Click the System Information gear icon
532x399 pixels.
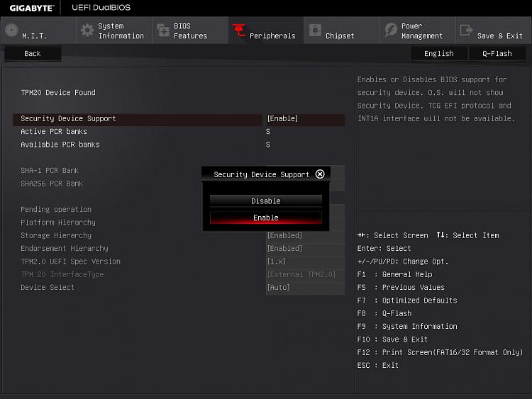[x=87, y=30]
